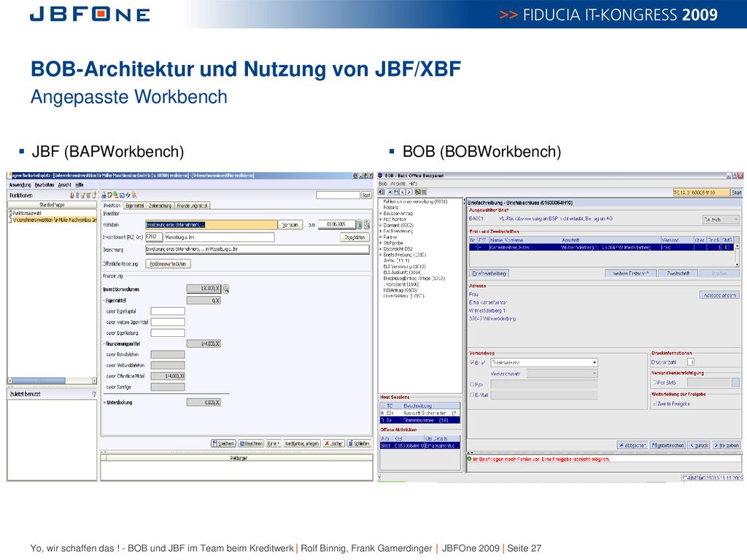Click the X icon in BOB toolbar
The width and height of the screenshot is (747, 560).
[390, 192]
